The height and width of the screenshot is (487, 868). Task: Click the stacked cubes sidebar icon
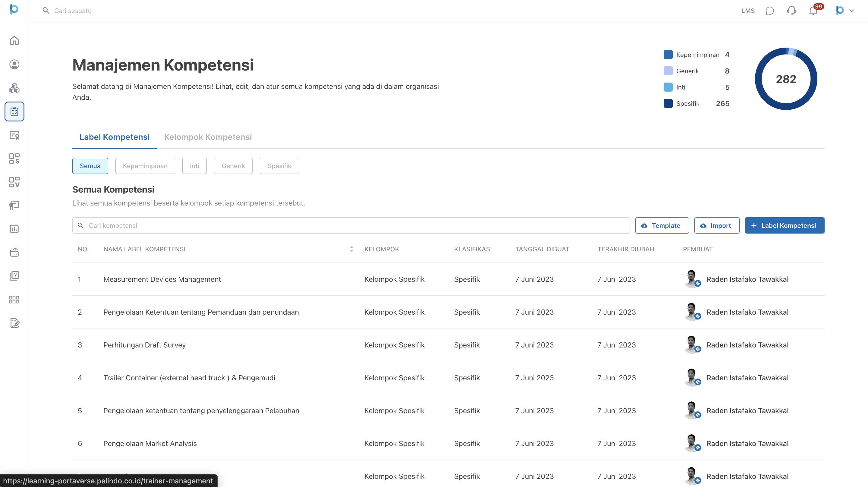14,88
